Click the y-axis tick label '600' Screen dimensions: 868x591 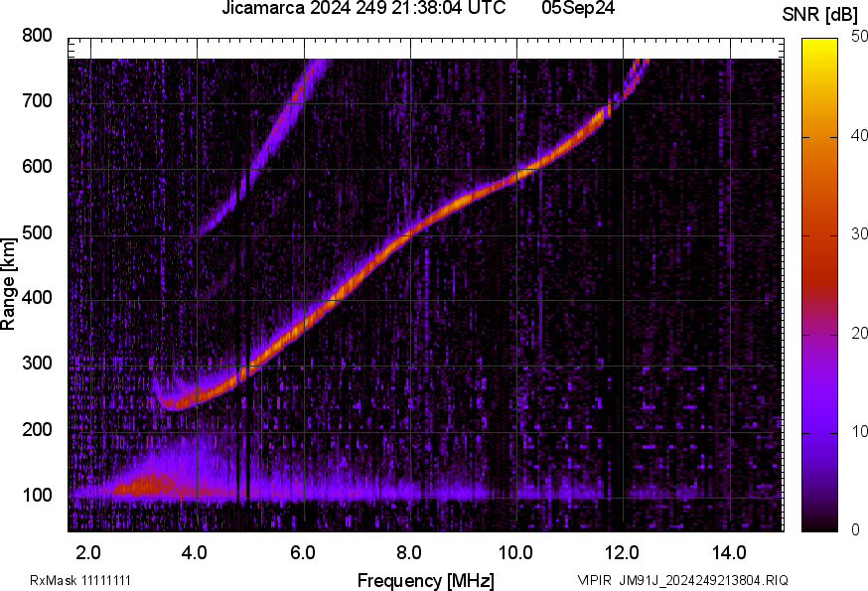pyautogui.click(x=37, y=167)
